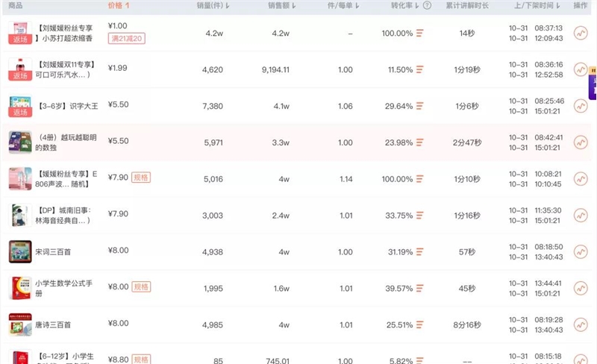Viewport: 597px width, 364px height.
Task: Click trend chart icon for 宋词三百首
Action: pos(581,251)
